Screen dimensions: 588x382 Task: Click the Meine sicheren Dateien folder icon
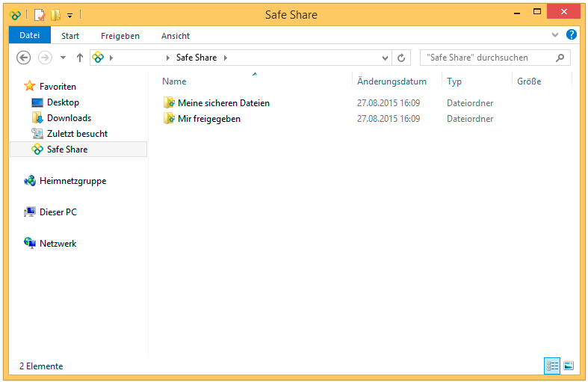coord(169,102)
